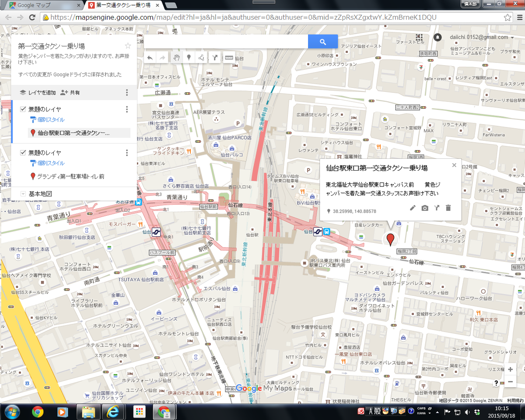Get directions icon in marker popup
This screenshot has width=525, height=420.
(x=436, y=208)
